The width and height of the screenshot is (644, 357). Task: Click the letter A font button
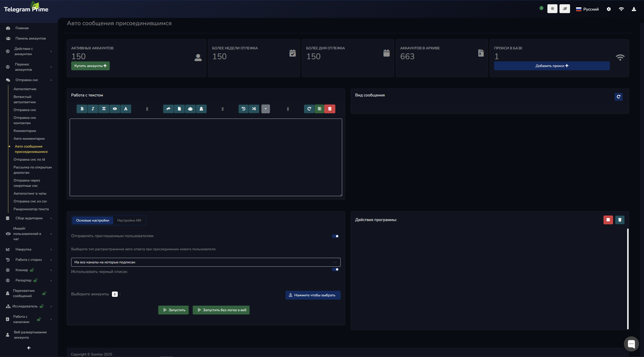point(126,109)
